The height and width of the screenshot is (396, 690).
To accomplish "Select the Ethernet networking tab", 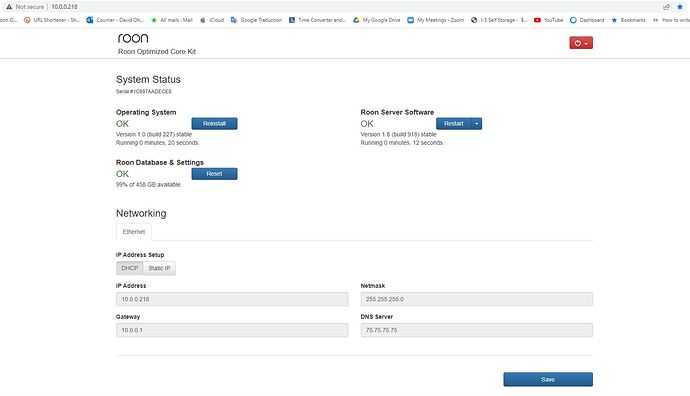I will click(134, 232).
